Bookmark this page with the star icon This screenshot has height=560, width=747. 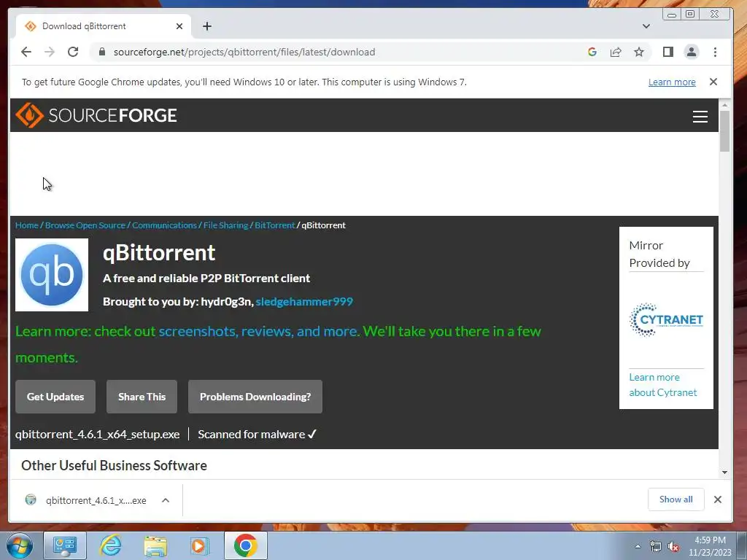[x=639, y=52]
